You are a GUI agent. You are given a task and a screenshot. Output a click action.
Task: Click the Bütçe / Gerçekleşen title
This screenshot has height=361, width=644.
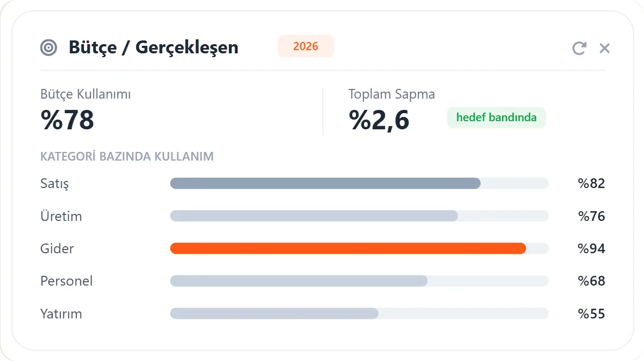coord(153,47)
